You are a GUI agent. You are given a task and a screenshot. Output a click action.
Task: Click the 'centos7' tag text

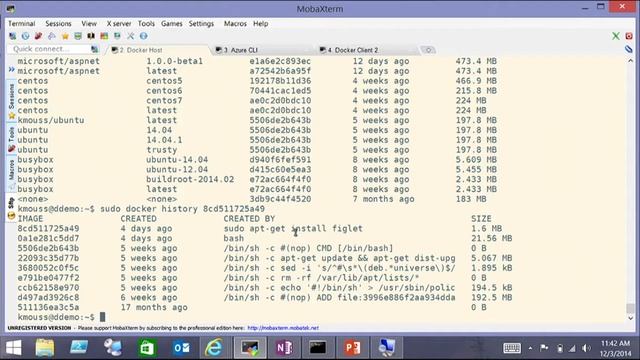164,100
